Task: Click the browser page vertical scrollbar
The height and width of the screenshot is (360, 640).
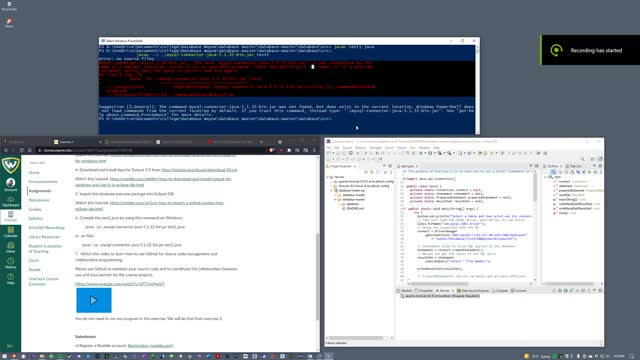Action: 318,278
